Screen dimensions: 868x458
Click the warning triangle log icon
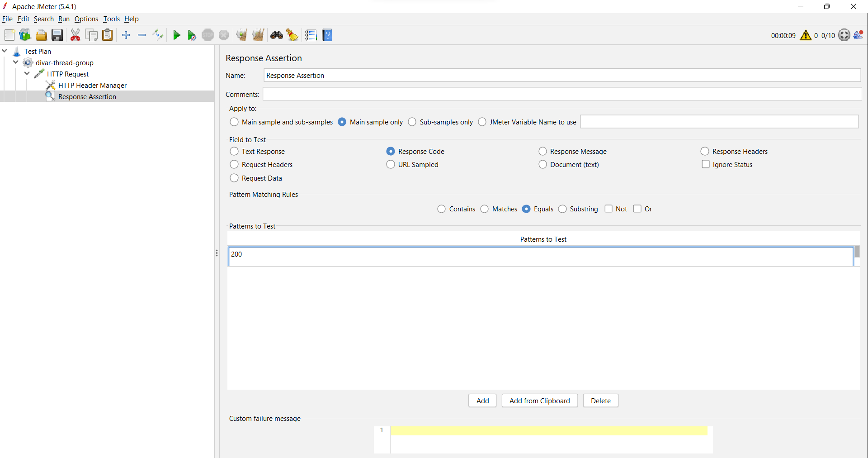pyautogui.click(x=806, y=35)
